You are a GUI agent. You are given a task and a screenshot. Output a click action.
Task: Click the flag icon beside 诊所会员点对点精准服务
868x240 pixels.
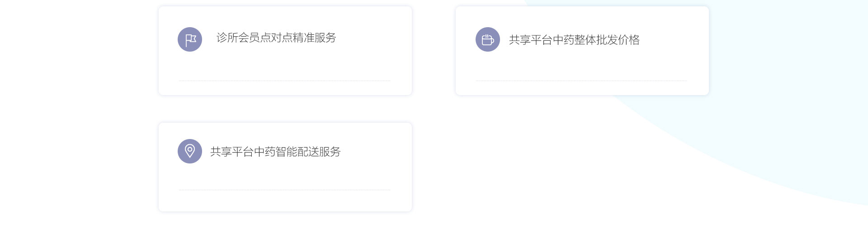pos(190,39)
